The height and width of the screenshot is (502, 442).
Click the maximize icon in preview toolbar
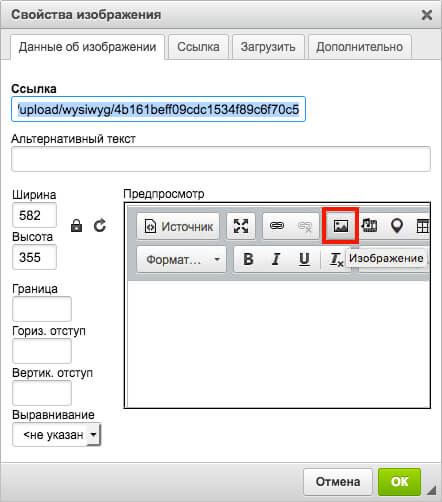241,226
